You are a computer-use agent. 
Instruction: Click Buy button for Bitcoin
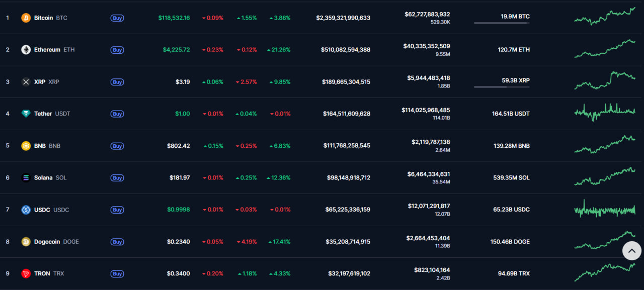click(x=117, y=18)
